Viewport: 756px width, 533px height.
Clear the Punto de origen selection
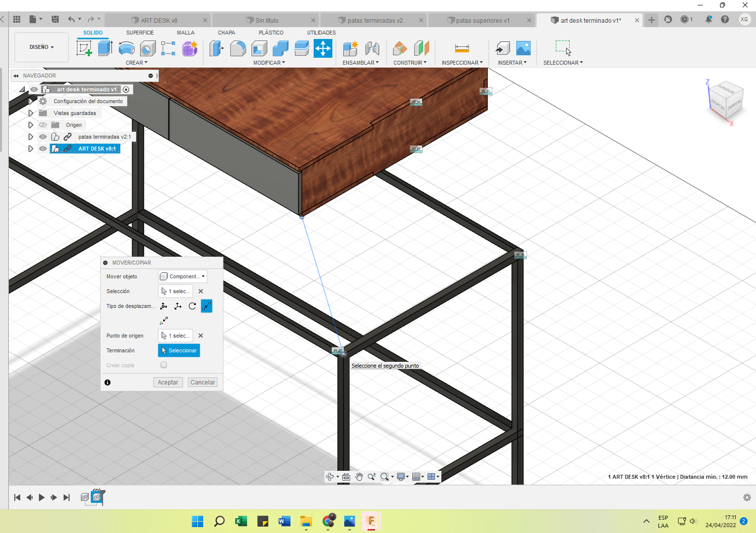201,336
